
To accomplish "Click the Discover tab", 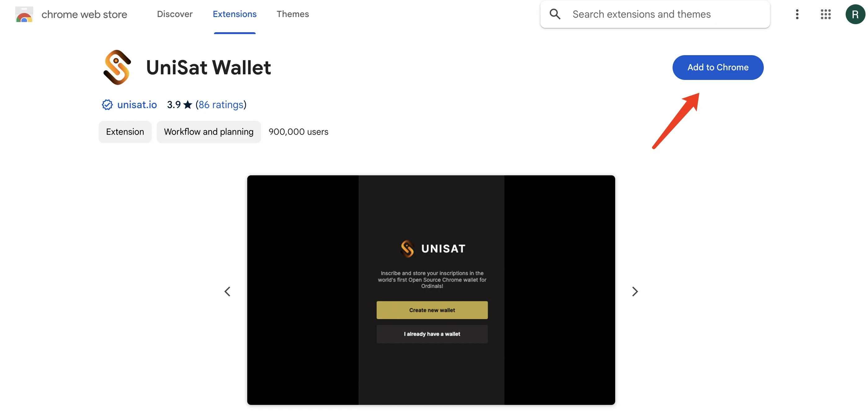I will click(174, 14).
